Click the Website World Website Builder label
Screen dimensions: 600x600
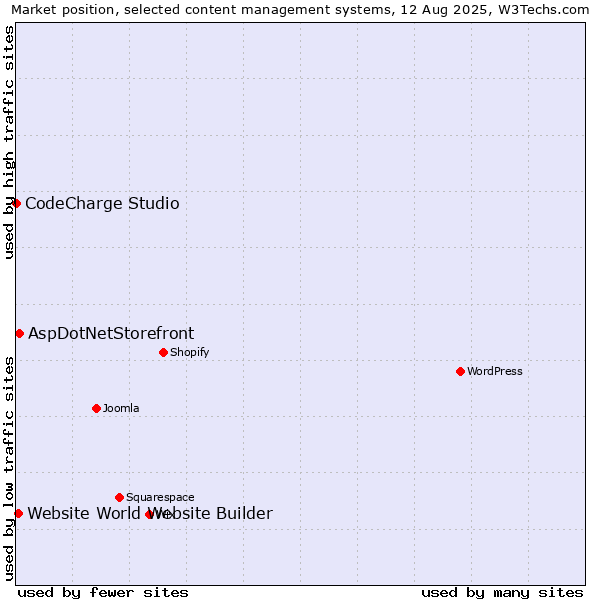click(x=150, y=513)
